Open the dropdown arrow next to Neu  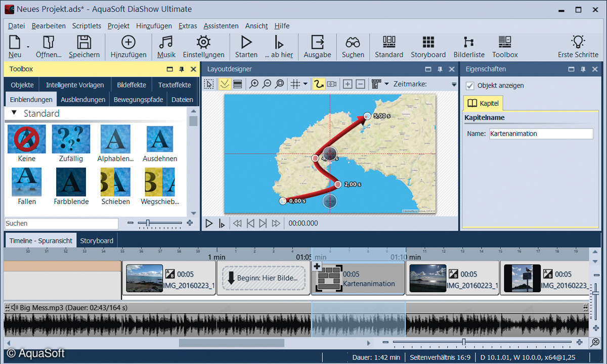28,47
